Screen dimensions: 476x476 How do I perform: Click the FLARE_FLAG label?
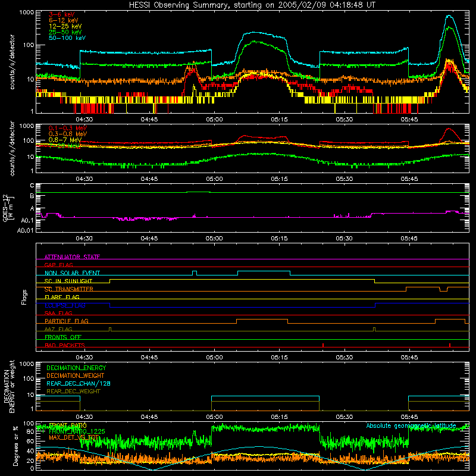pyautogui.click(x=62, y=297)
